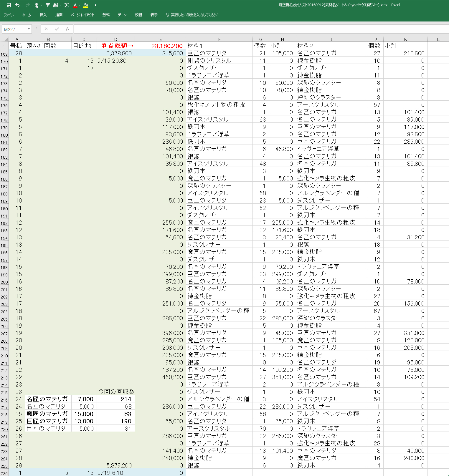Image resolution: width=449 pixels, height=476 pixels.
Task: Click the AutoSum sigma icon
Action: [x=67, y=5]
